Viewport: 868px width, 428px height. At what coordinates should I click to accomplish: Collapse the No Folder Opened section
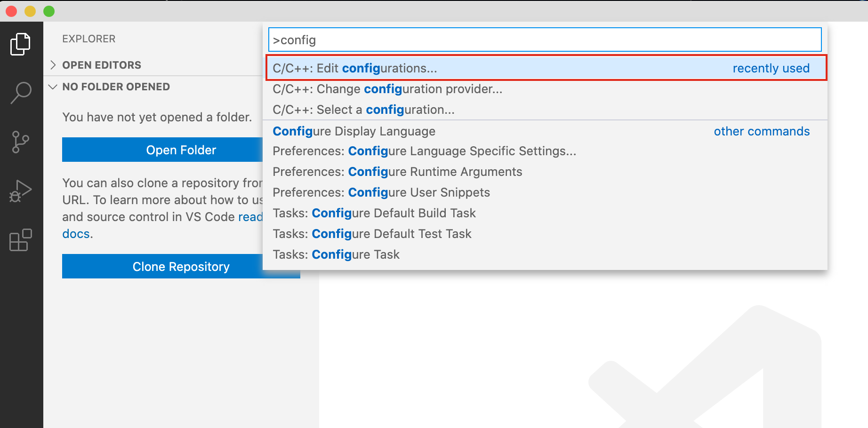click(115, 87)
